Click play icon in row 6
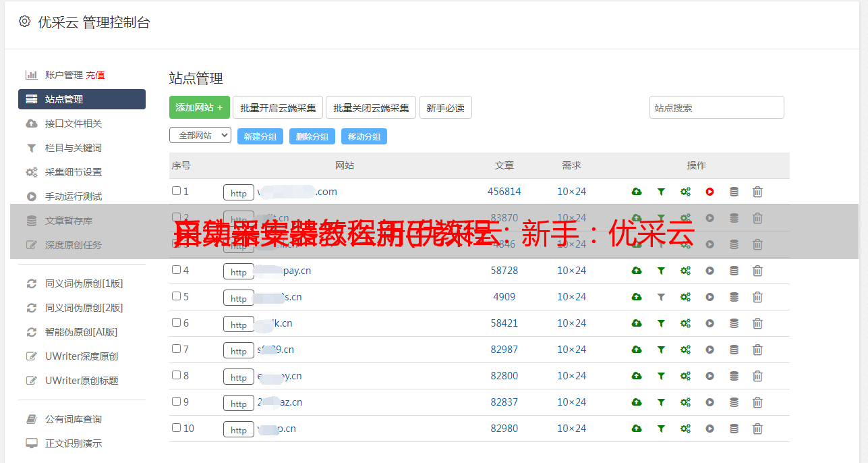Screen dimensions: 868x463 click(x=710, y=323)
